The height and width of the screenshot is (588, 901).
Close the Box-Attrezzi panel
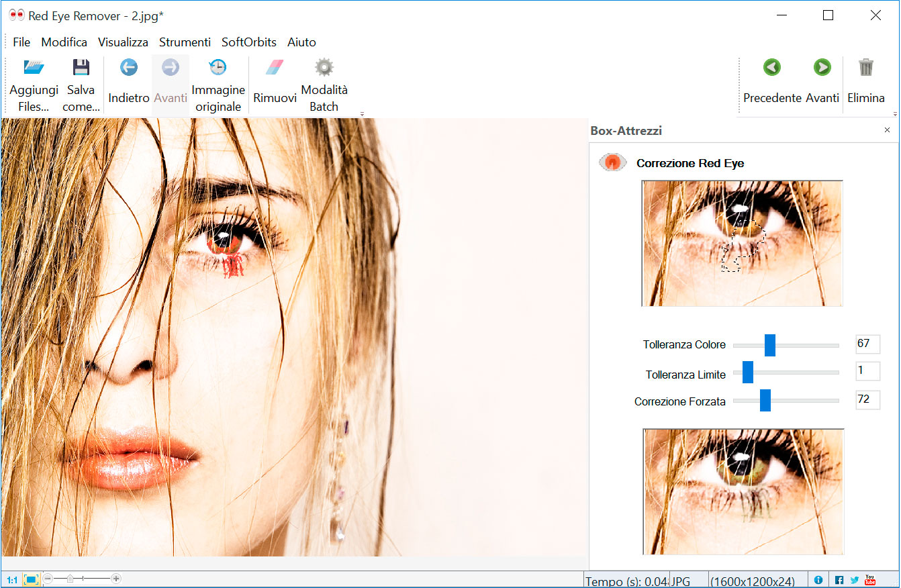pyautogui.click(x=887, y=130)
